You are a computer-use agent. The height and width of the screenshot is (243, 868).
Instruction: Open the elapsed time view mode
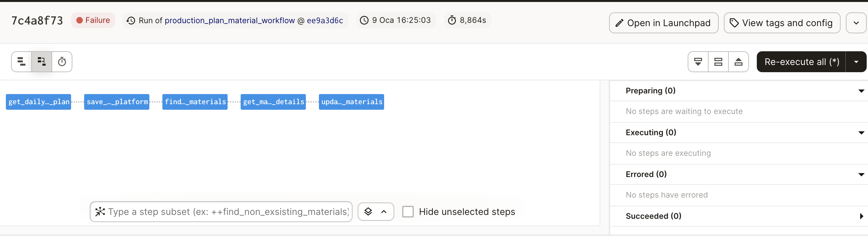tap(62, 61)
